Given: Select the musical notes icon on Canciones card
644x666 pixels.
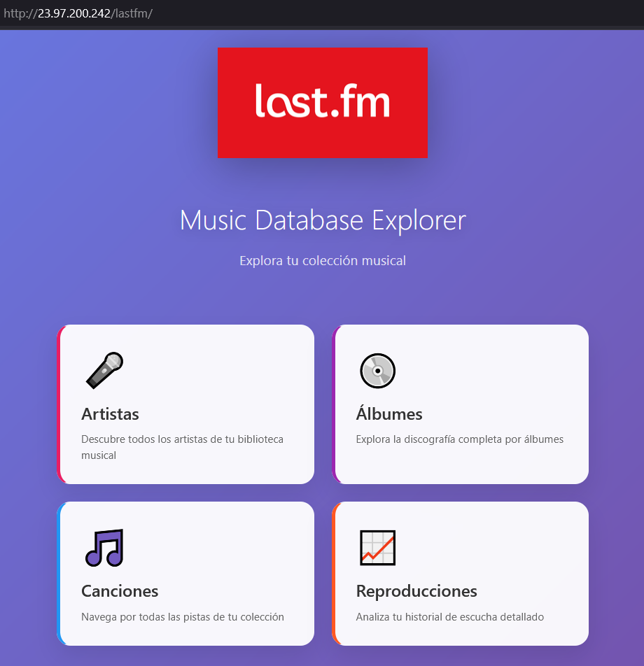Looking at the screenshot, I should [x=104, y=548].
